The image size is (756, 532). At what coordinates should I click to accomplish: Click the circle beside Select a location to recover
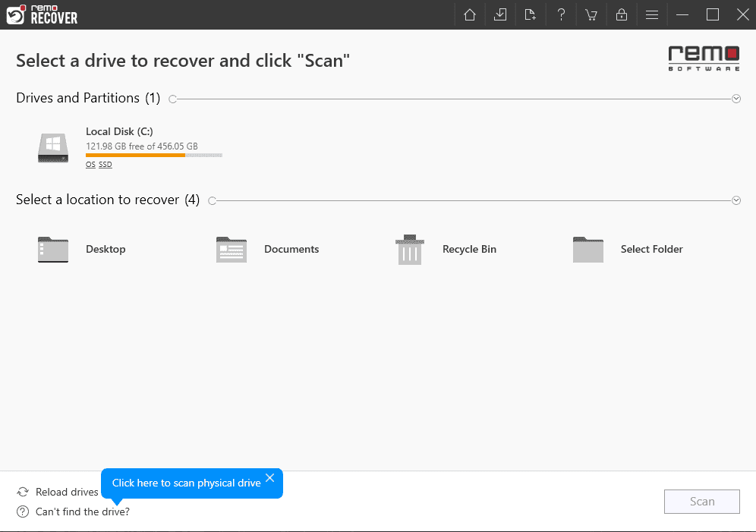point(212,201)
